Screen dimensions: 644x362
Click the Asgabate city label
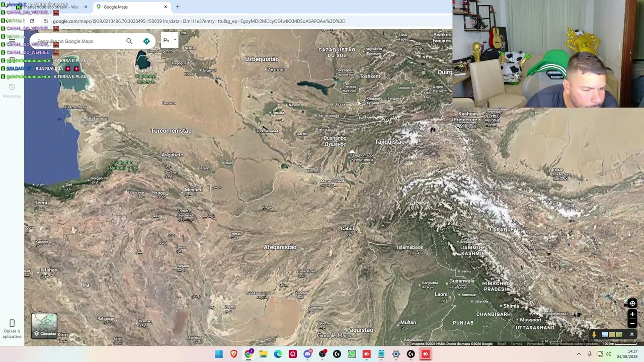173,155
